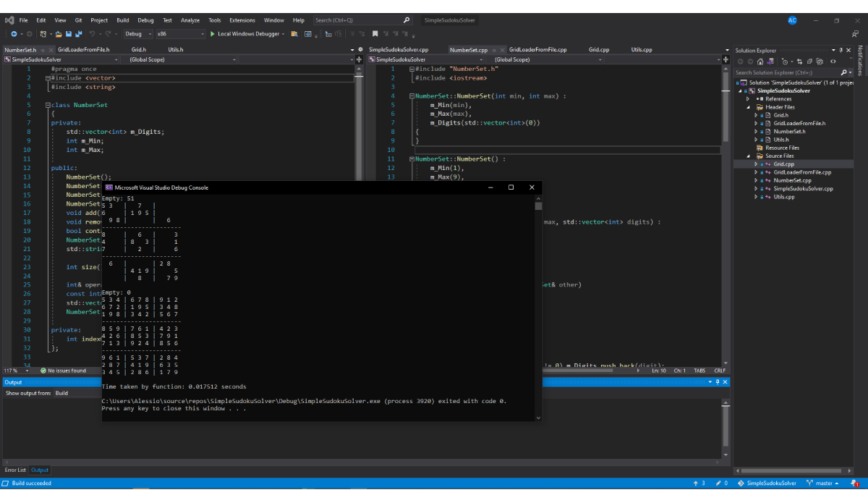The width and height of the screenshot is (868, 503).
Task: Click the New Project toolbar icon
Action: pyautogui.click(x=44, y=34)
